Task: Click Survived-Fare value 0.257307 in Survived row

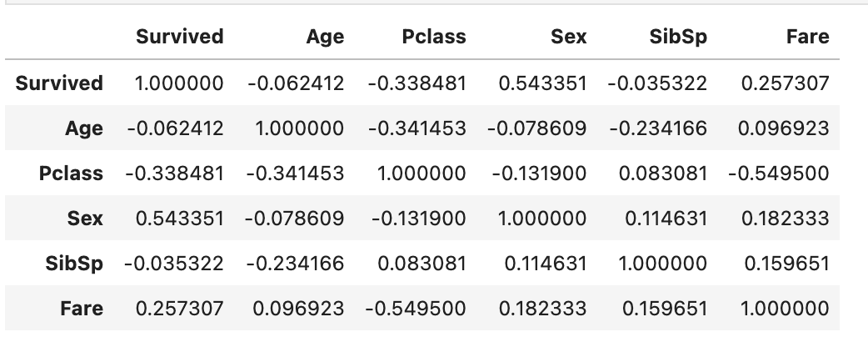Action: click(784, 83)
